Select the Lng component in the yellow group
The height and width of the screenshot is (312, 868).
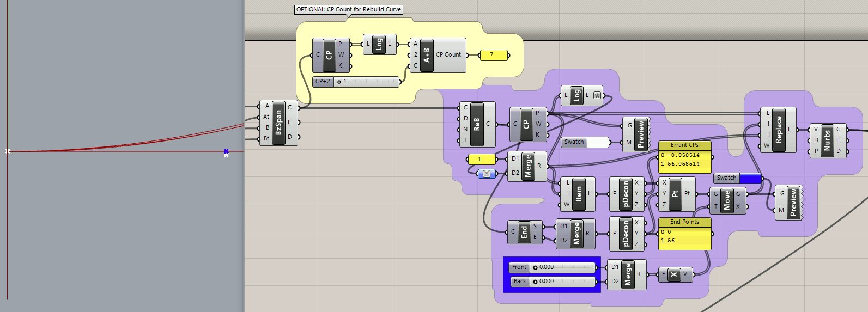click(379, 44)
